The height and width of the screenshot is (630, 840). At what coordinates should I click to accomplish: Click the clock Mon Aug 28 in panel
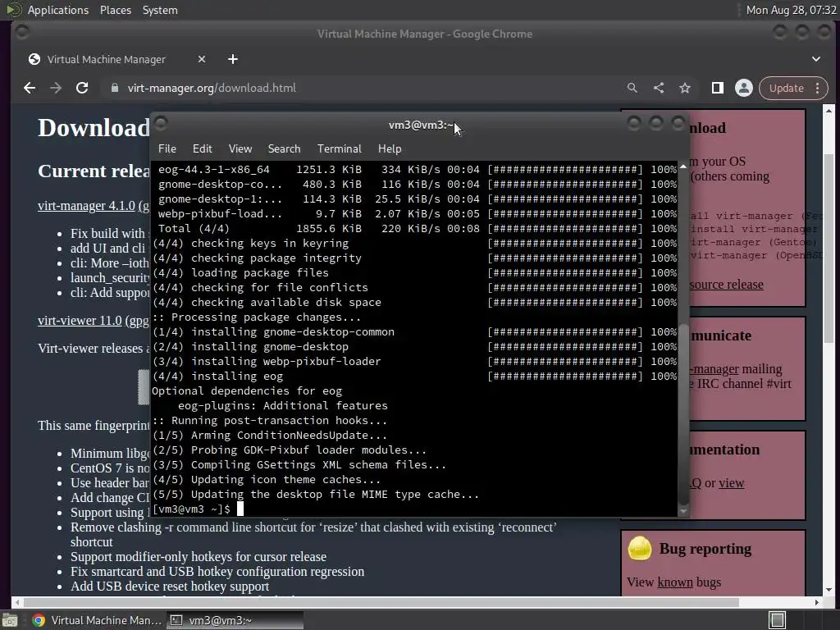(791, 10)
